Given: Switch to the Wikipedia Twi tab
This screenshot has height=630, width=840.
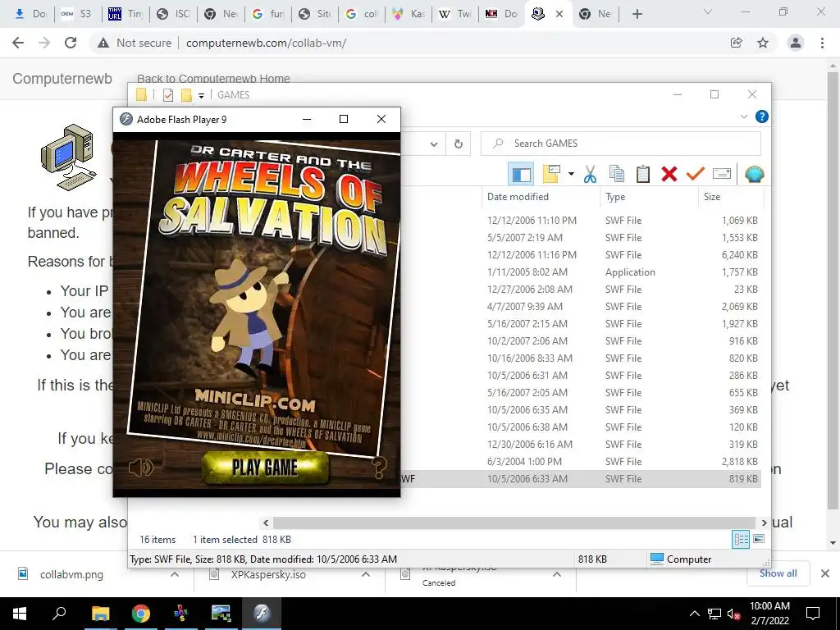Looking at the screenshot, I should [455, 14].
